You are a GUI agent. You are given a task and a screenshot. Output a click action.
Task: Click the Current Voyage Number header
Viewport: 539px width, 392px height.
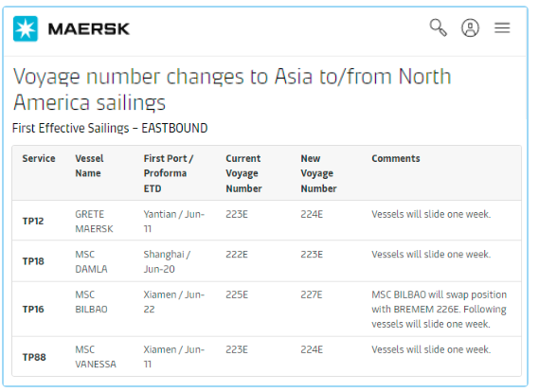[x=243, y=173]
